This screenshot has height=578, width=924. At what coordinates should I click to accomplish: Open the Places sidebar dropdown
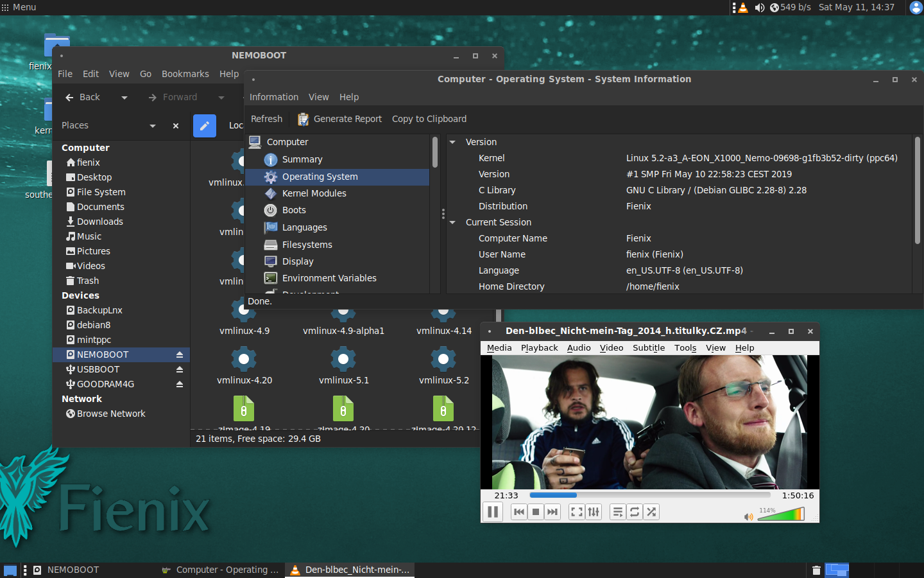pyautogui.click(x=153, y=126)
